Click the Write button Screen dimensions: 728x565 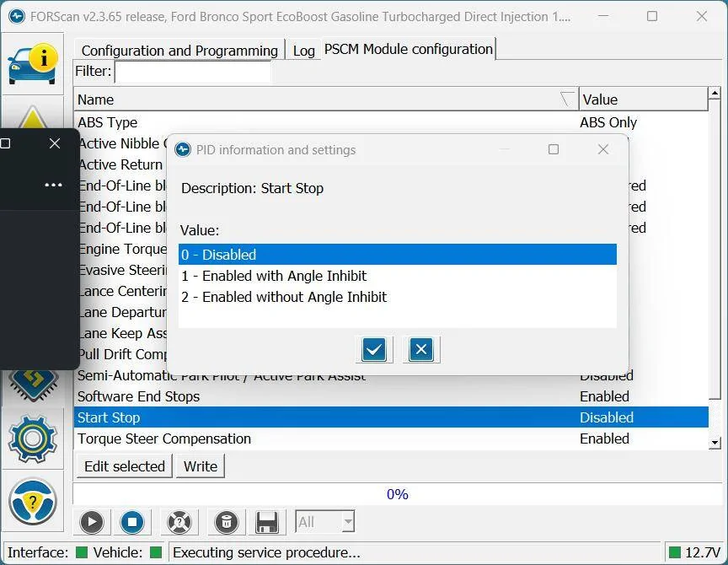[x=201, y=466]
